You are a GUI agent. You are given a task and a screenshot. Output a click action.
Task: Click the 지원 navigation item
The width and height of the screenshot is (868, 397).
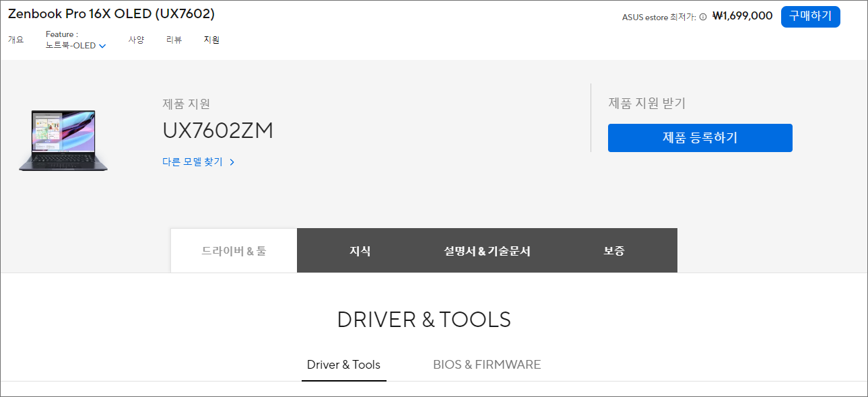pos(211,40)
